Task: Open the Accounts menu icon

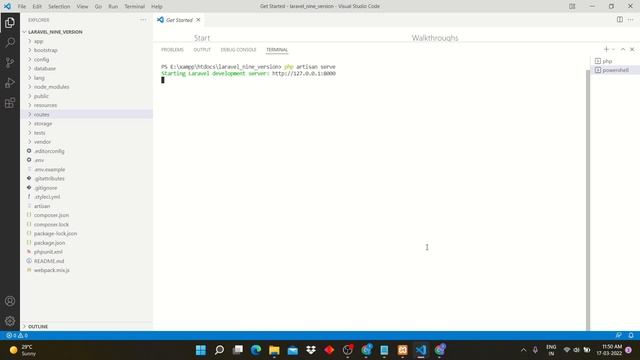Action: tap(10, 301)
